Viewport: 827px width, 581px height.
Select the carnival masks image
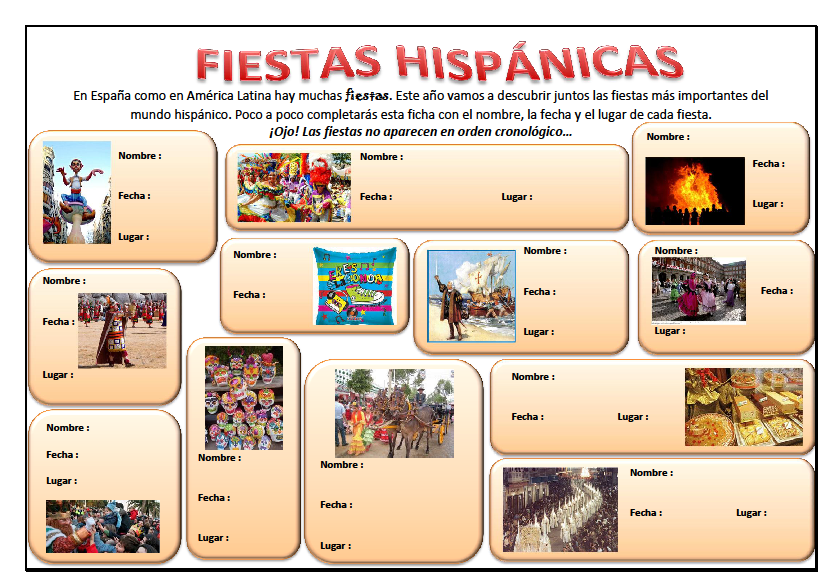[x=287, y=186]
